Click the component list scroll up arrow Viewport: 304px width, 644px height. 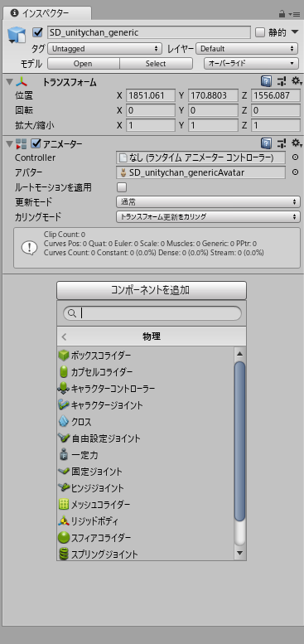click(240, 354)
